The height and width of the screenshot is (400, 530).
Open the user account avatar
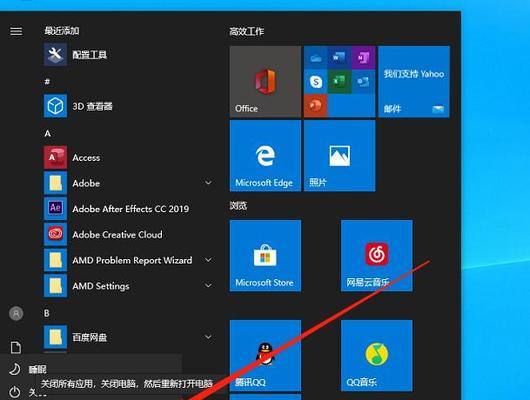point(16,313)
